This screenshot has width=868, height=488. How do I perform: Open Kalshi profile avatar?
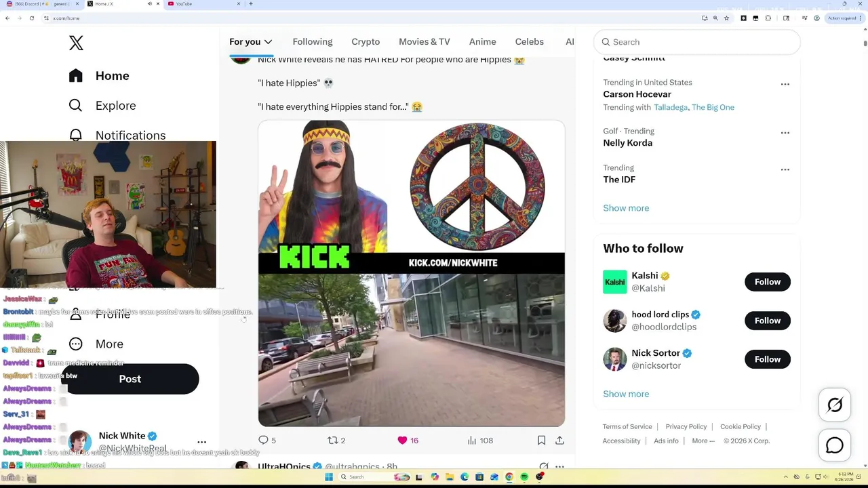[615, 282]
